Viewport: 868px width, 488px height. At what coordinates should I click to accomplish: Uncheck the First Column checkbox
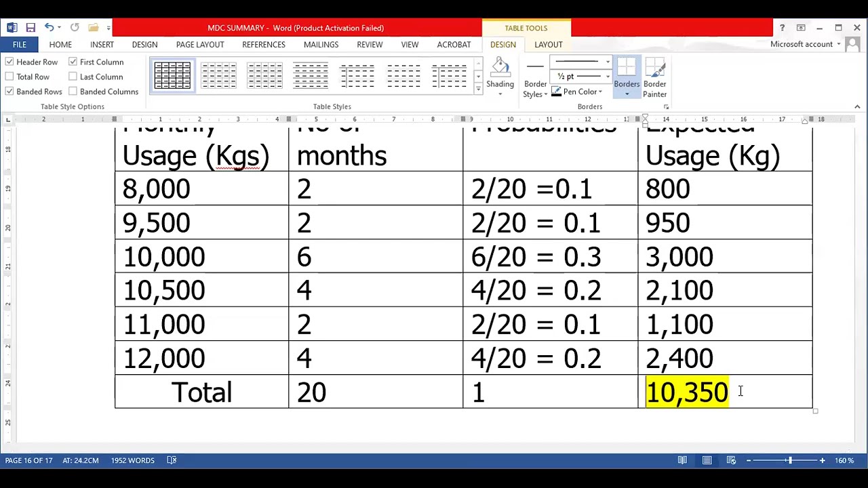point(73,62)
